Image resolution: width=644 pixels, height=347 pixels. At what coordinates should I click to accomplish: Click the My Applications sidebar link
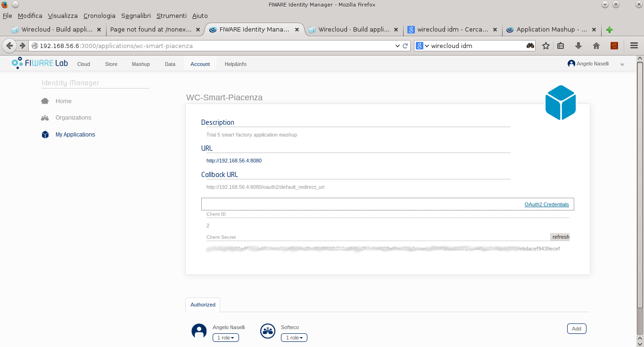click(75, 135)
